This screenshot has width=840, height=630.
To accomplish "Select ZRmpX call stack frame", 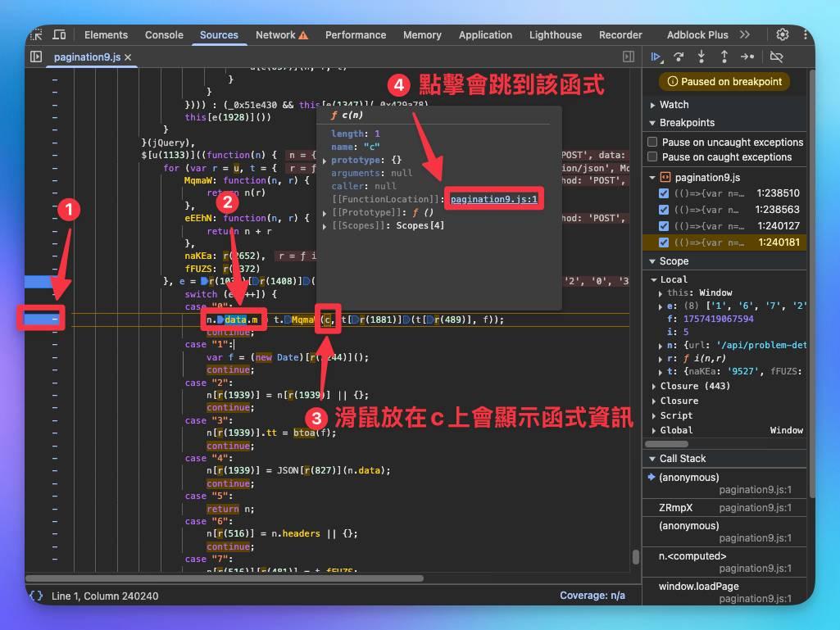I will [724, 507].
